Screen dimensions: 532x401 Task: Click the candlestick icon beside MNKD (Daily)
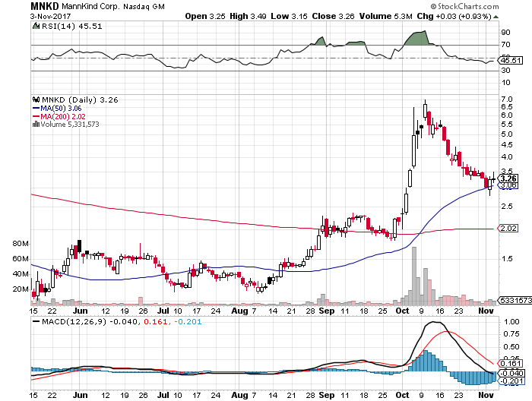36,99
